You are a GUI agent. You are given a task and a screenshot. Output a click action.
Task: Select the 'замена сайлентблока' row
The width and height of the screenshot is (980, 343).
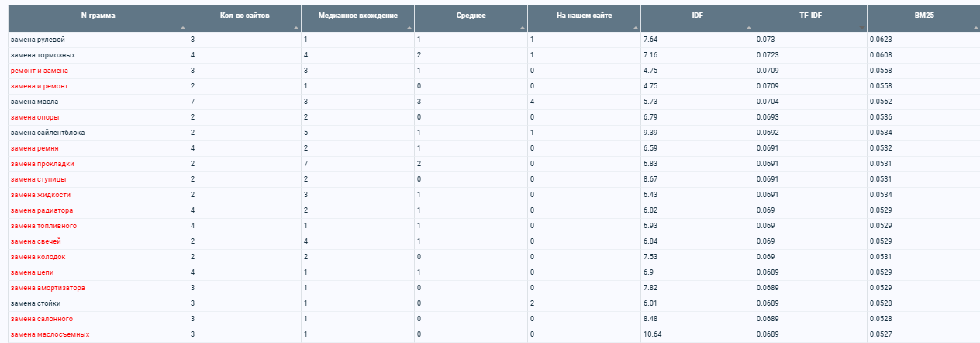pos(490,133)
